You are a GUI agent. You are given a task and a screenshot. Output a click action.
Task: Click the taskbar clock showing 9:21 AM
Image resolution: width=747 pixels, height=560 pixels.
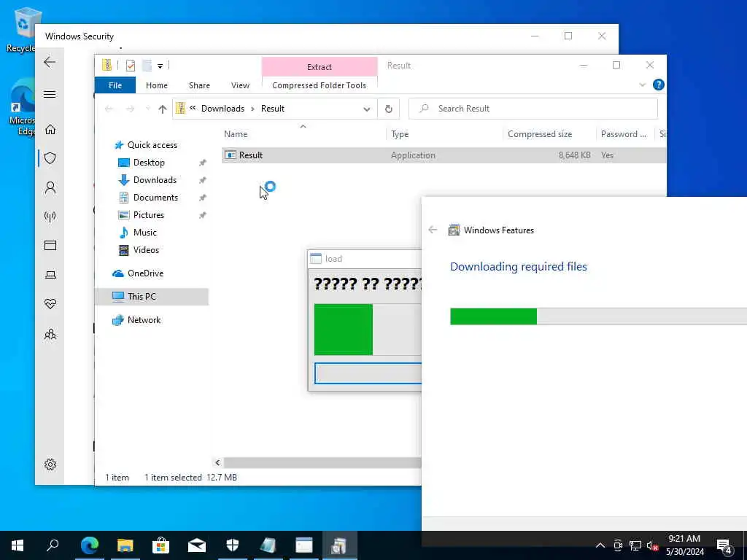(x=684, y=545)
